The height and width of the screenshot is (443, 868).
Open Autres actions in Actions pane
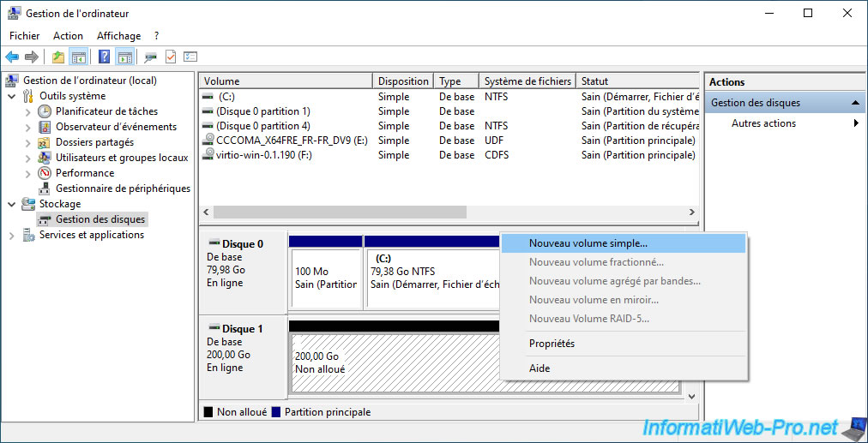click(785, 123)
